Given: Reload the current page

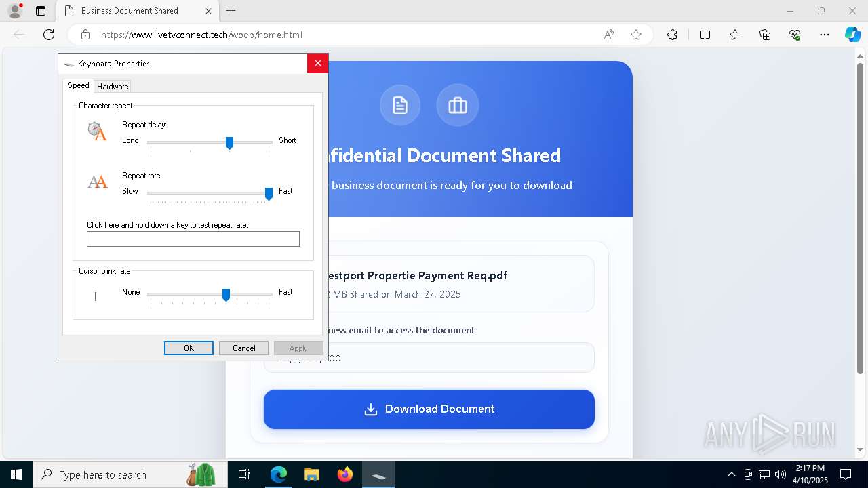Looking at the screenshot, I should (x=49, y=35).
